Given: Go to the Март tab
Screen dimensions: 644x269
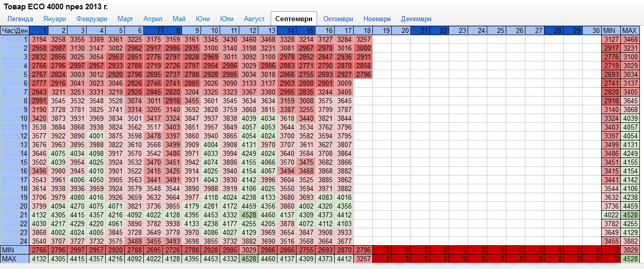Looking at the screenshot, I should point(125,19).
